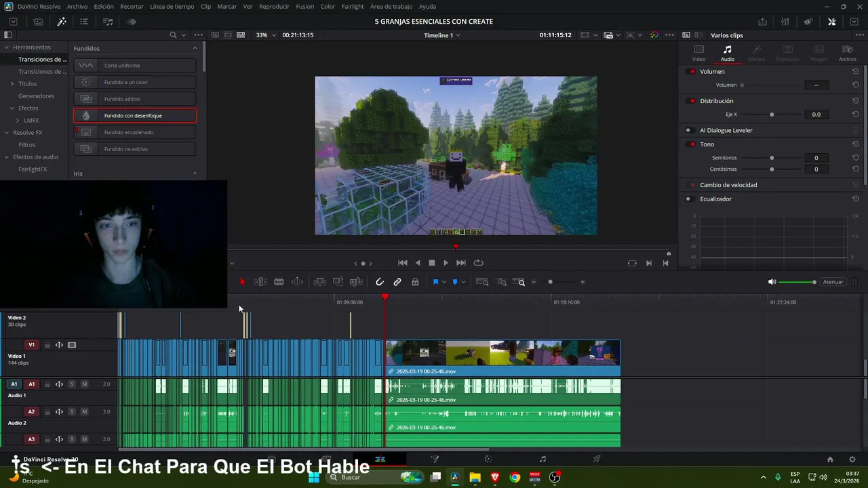The height and width of the screenshot is (488, 868).
Task: Click the Detail Zoom icon
Action: (x=502, y=282)
